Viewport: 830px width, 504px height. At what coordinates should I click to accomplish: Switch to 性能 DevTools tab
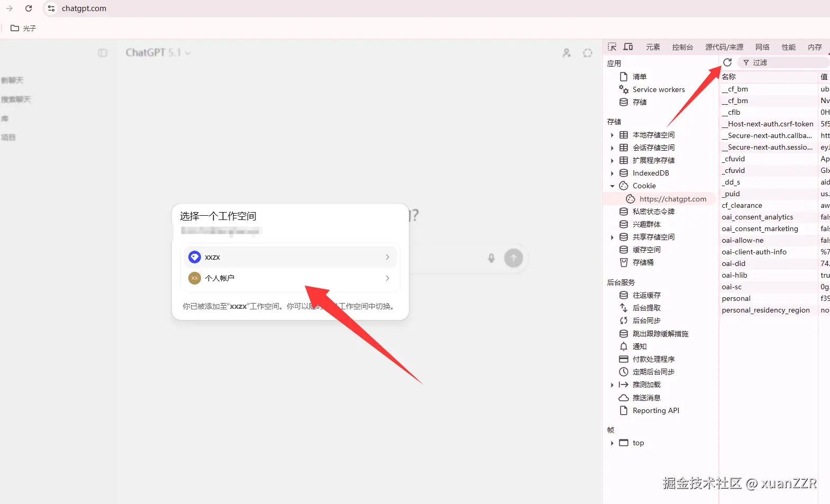click(x=789, y=47)
